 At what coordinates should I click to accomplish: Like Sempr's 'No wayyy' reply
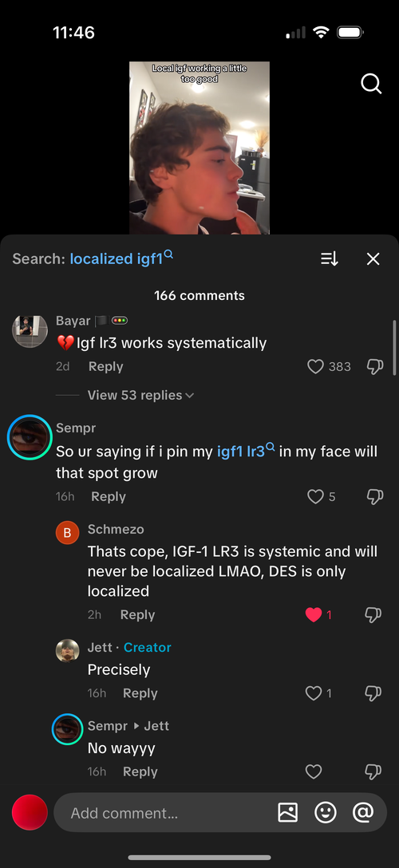tap(314, 771)
